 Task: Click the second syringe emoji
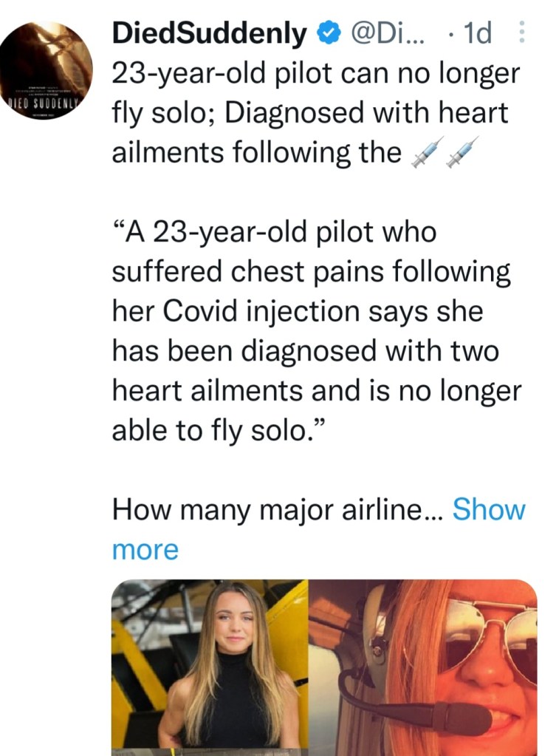click(463, 151)
